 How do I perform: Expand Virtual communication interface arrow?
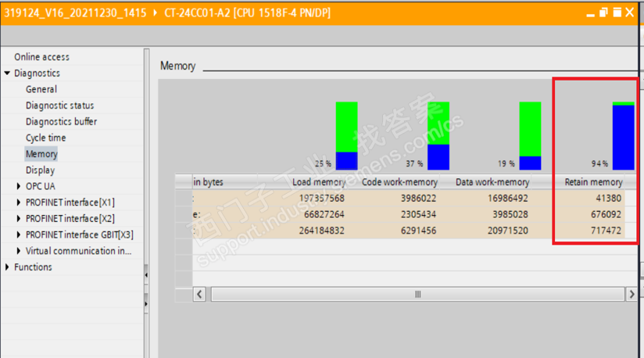[19, 251]
